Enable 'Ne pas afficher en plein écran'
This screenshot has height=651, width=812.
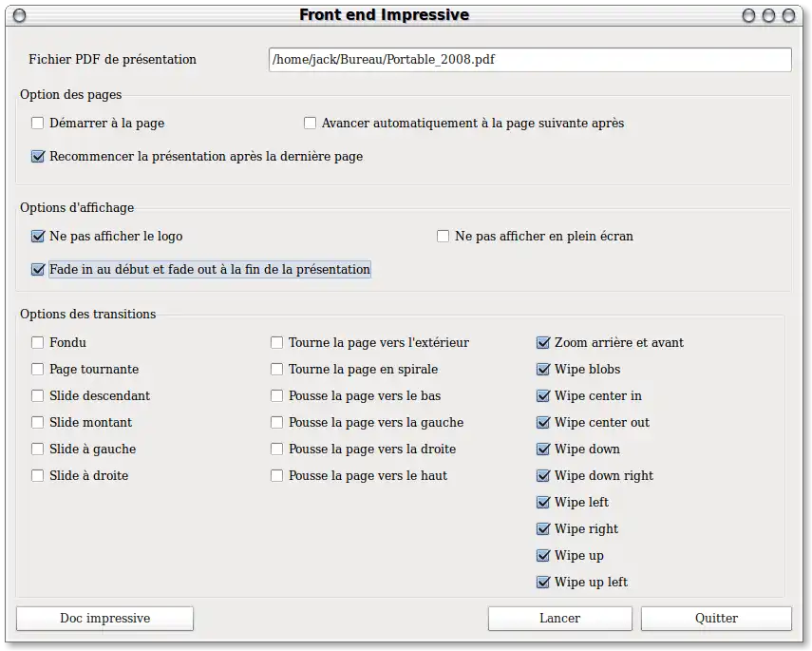tap(443, 237)
